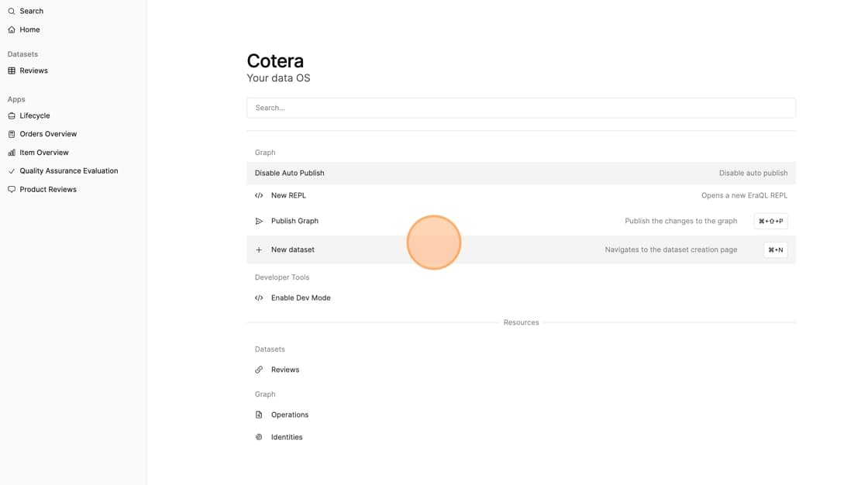868x485 pixels.
Task: Click the Lifecycle app icon
Action: tap(12, 115)
